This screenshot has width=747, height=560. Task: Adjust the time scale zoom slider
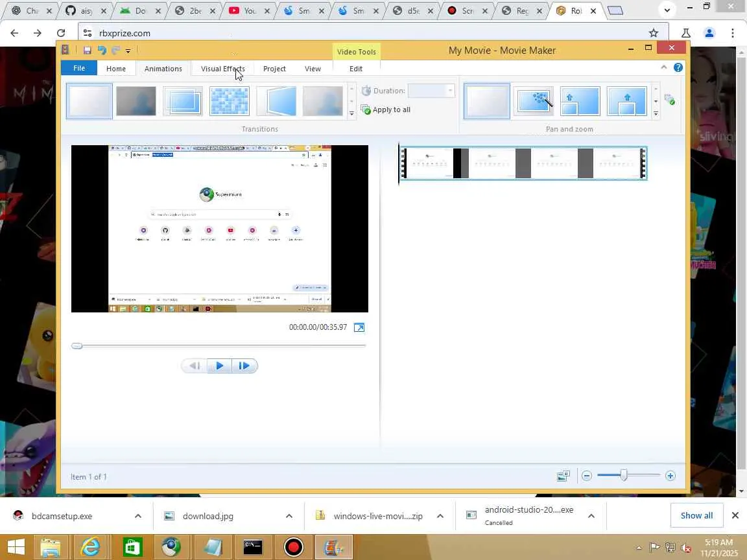624,475
